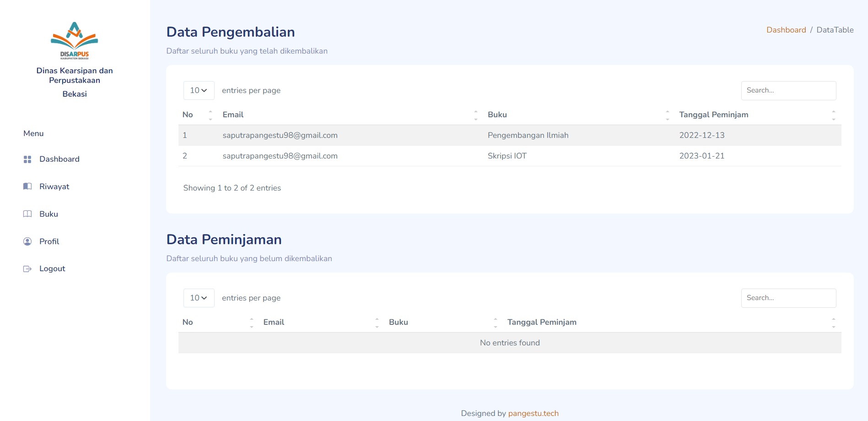Click the DISARPUS logo in the sidebar
This screenshot has width=868, height=421.
pyautogui.click(x=74, y=41)
